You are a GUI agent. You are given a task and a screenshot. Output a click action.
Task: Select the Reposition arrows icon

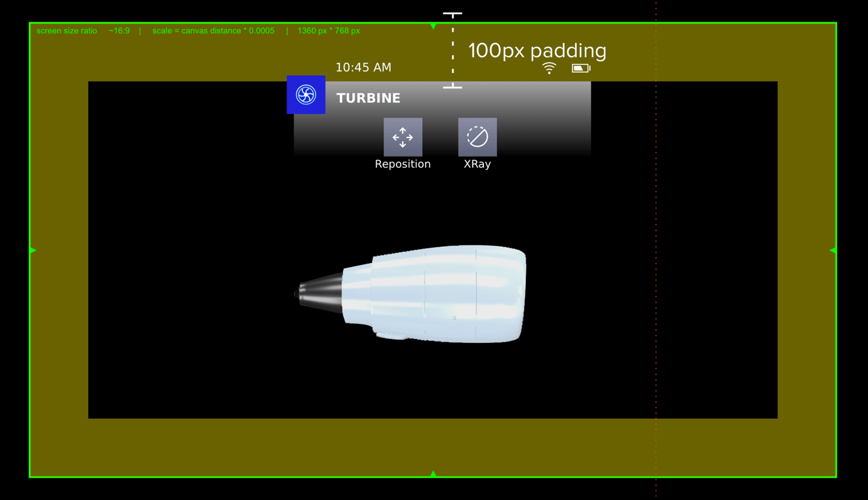click(403, 137)
